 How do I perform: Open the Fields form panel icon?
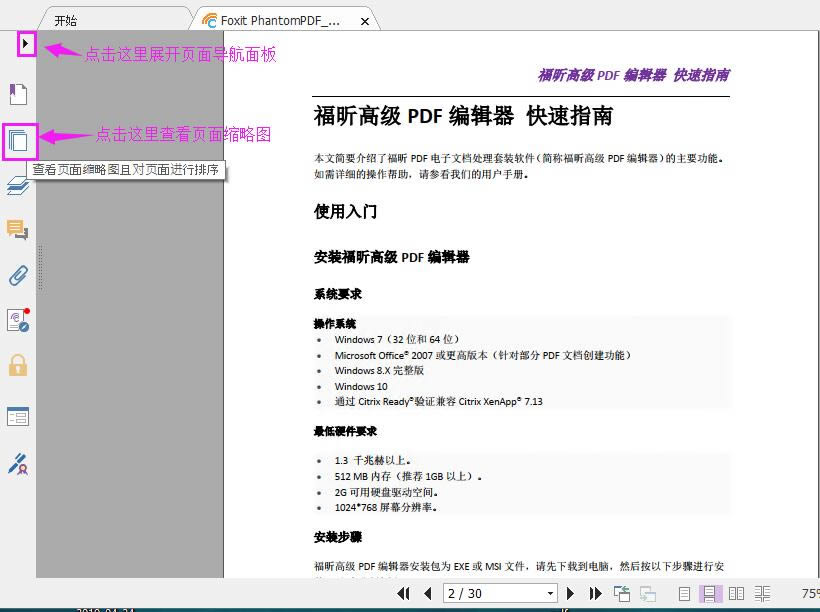[x=18, y=416]
